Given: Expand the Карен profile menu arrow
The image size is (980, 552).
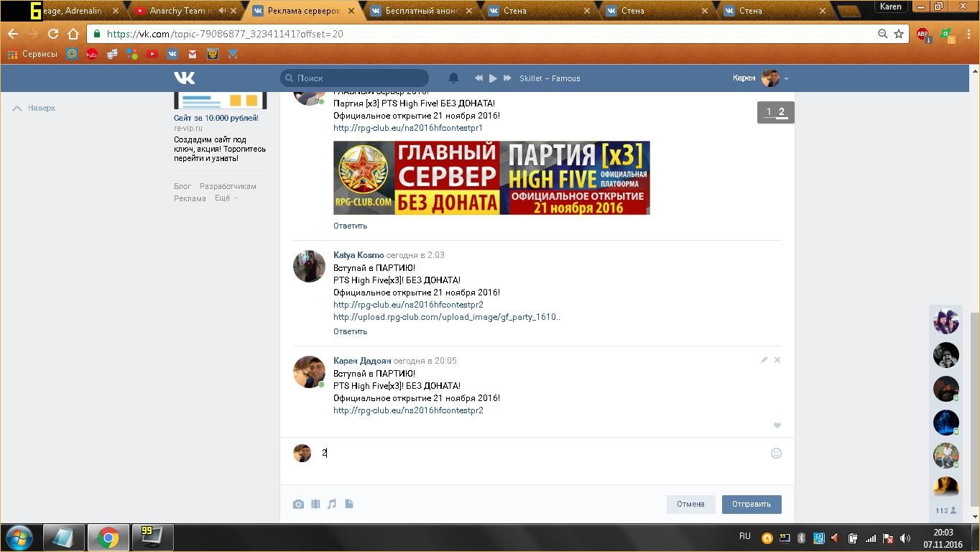Looking at the screenshot, I should click(x=786, y=78).
